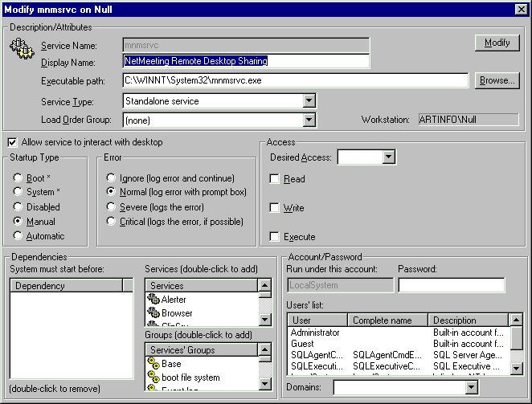Select Automatic startup type
The width and height of the screenshot is (532, 404).
(18, 236)
